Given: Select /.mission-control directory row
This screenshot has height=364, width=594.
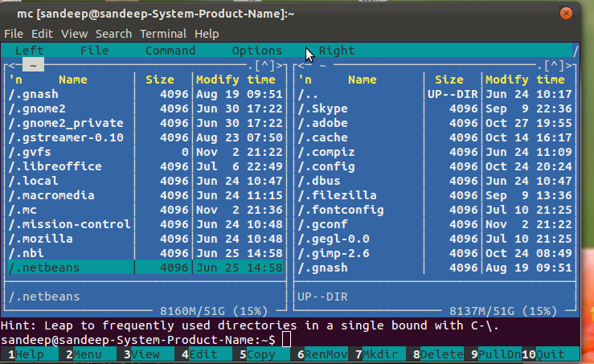Looking at the screenshot, I should click(x=145, y=224).
